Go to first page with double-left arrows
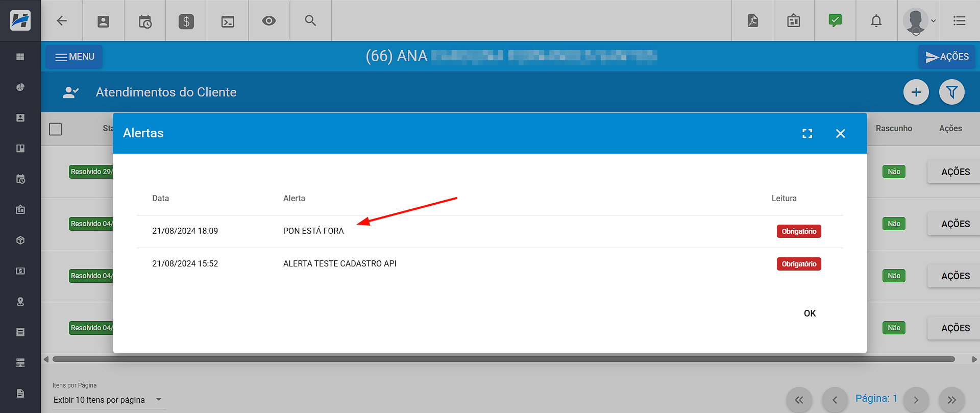 point(799,400)
